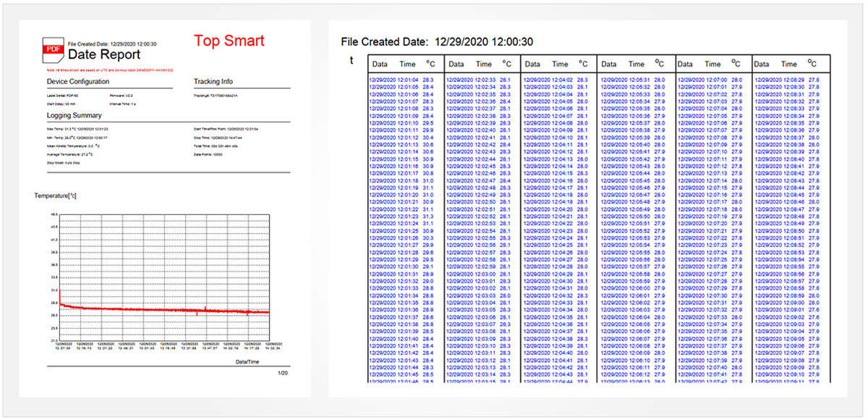Screen dimensions: 868x420
Task: Click the page number "1/20"
Action: 283,372
